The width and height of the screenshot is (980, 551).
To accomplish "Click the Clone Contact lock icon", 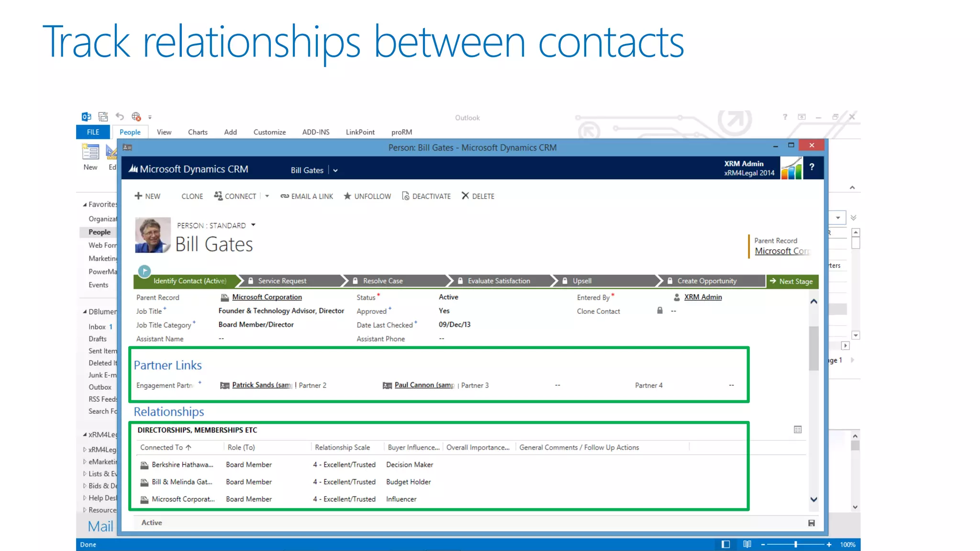I will pos(660,310).
